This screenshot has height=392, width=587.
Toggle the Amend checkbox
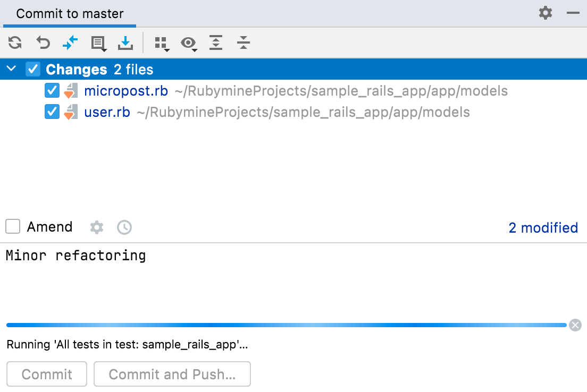(12, 226)
